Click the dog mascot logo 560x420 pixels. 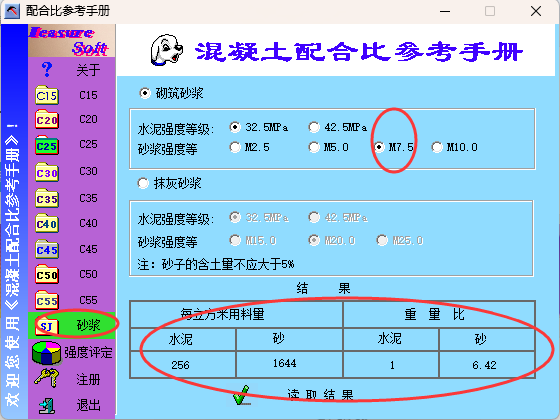click(x=166, y=50)
